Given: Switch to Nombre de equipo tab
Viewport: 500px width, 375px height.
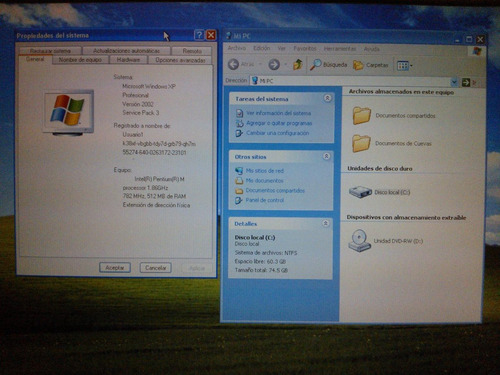Looking at the screenshot, I should coord(80,60).
